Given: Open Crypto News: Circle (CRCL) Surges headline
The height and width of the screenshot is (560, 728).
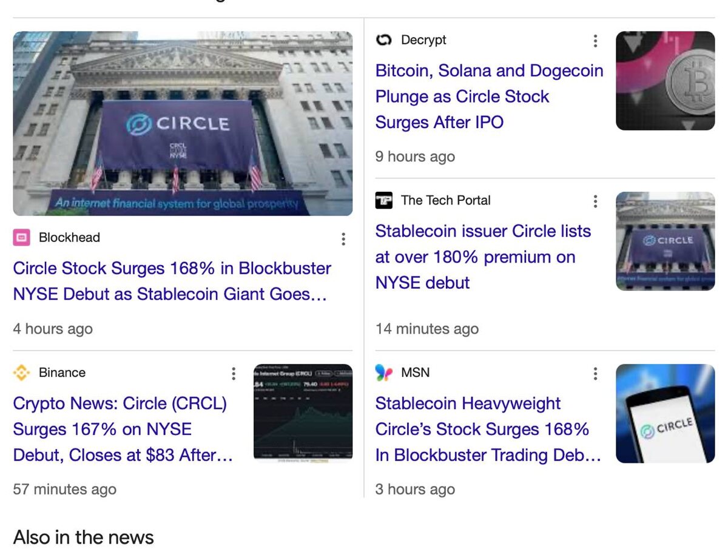Looking at the screenshot, I should (x=123, y=429).
